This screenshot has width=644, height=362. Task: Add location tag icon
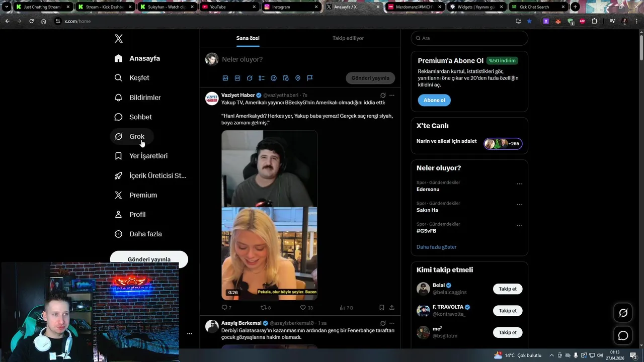(x=298, y=78)
